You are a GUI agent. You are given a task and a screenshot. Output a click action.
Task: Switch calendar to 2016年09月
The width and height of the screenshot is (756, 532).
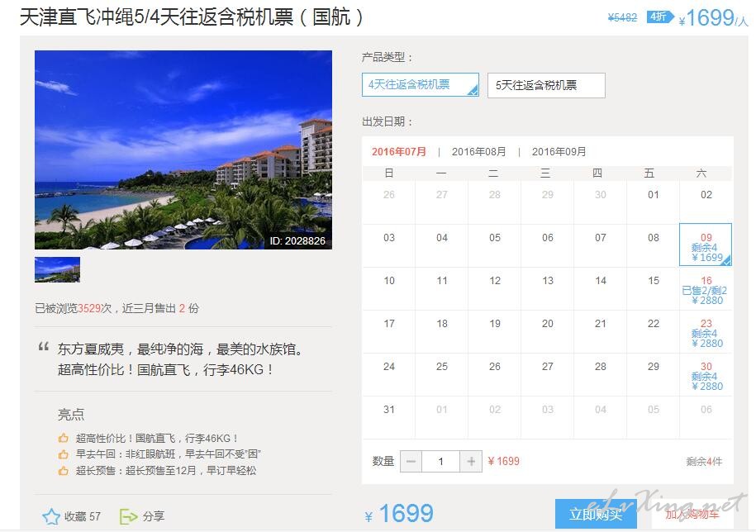559,152
